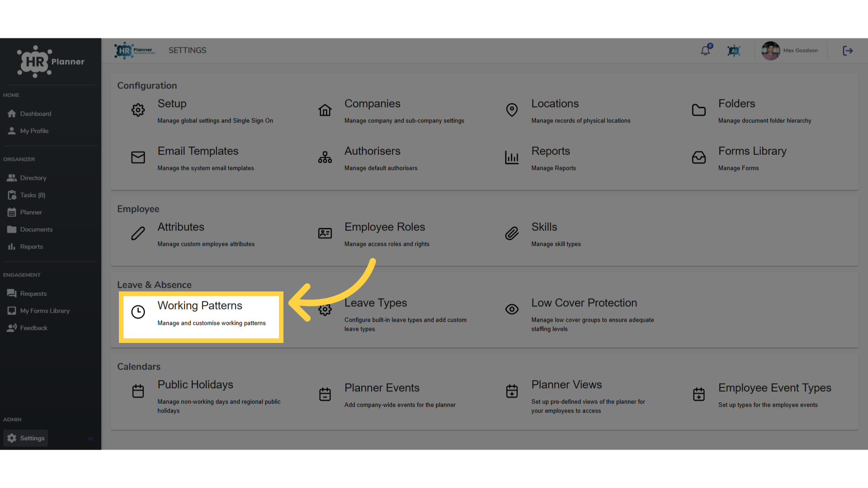The image size is (868, 488).
Task: Click the Working Patterns clock icon
Action: [x=138, y=312]
